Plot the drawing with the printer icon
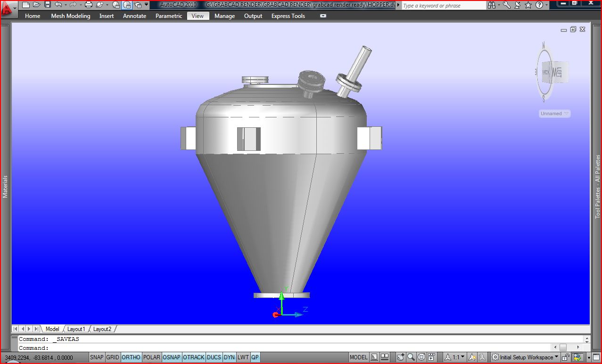This screenshot has height=364, width=602. [x=88, y=5]
